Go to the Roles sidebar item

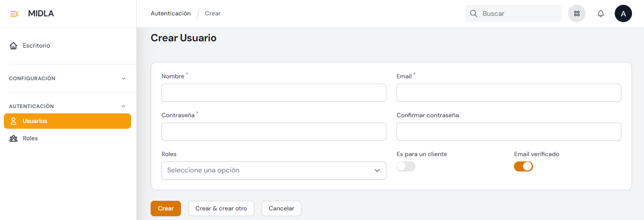pos(30,138)
